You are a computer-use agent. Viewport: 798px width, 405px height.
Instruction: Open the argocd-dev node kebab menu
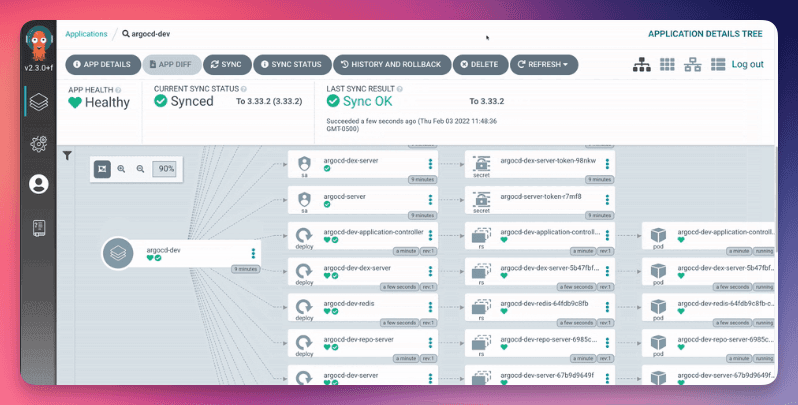point(253,253)
